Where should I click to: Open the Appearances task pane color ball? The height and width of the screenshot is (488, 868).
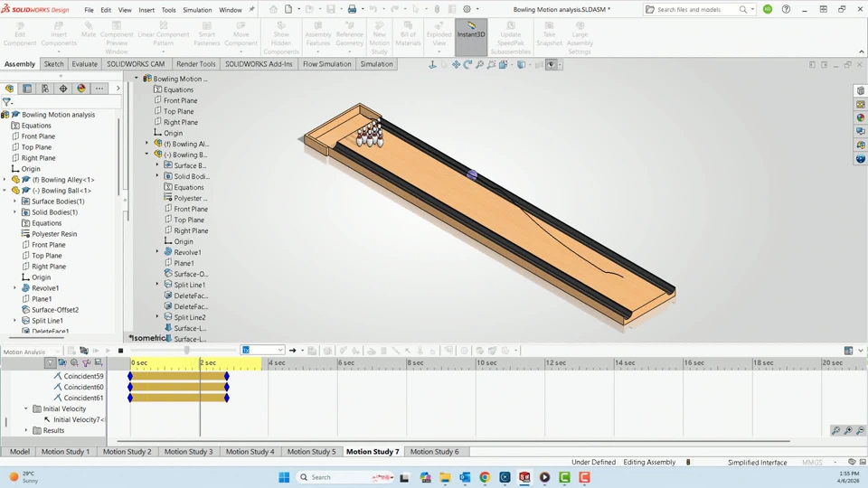860,117
